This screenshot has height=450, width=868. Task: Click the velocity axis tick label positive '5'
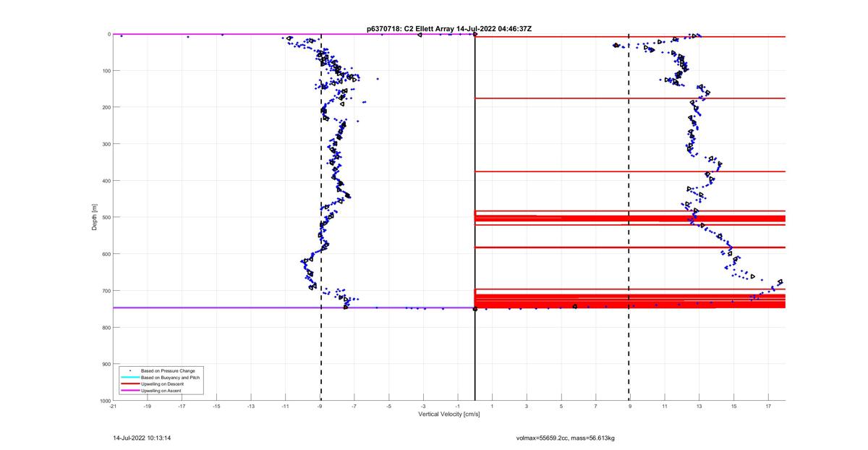(x=561, y=407)
